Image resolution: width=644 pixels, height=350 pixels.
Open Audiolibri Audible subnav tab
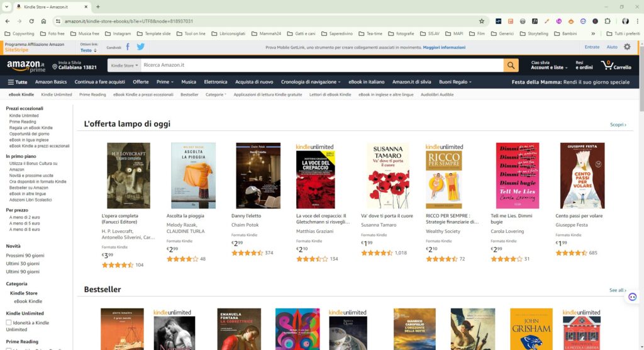pyautogui.click(x=437, y=94)
